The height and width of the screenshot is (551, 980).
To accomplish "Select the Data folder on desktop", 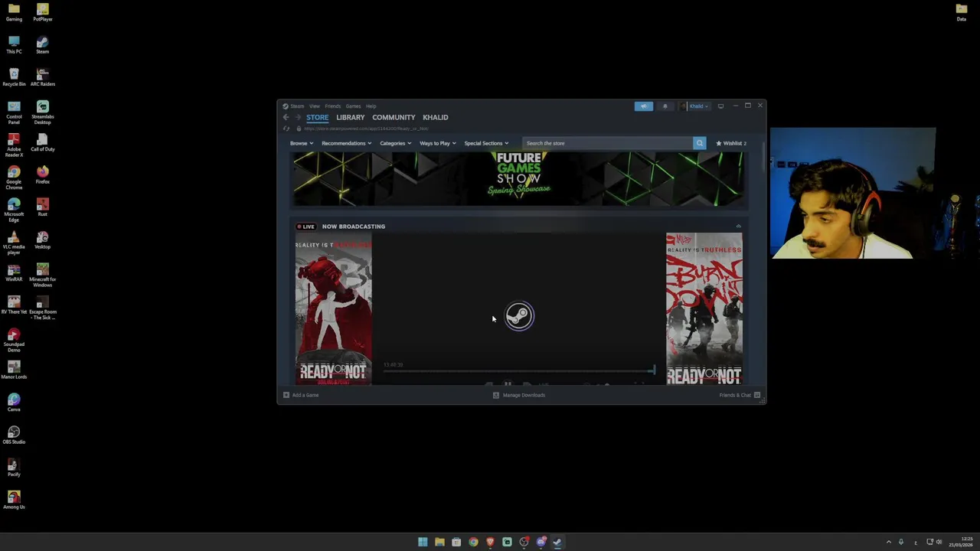I will 962,12.
